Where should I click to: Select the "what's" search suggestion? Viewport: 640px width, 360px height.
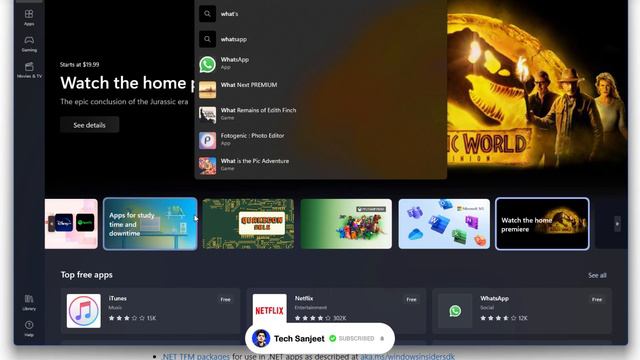click(x=320, y=14)
